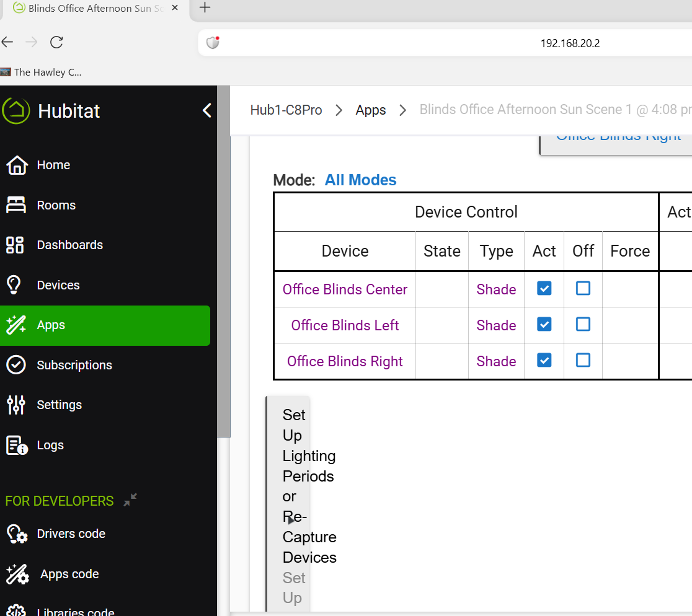
Task: Uncheck Act for Office Blinds Center
Action: pos(544,288)
